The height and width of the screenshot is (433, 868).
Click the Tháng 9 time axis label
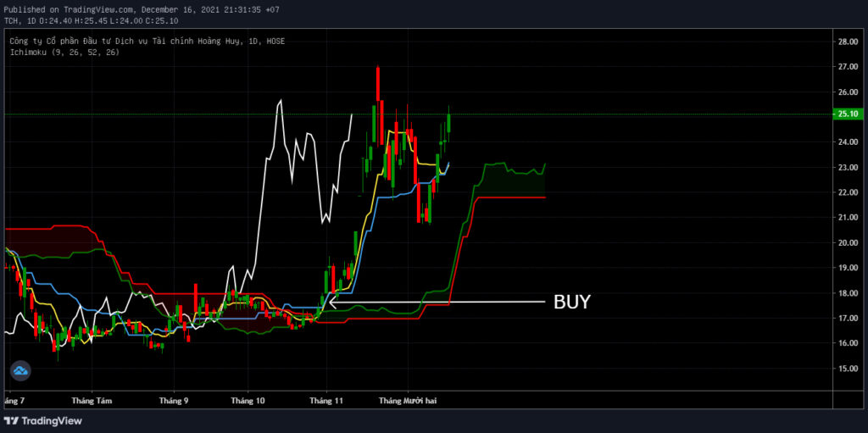coord(173,400)
